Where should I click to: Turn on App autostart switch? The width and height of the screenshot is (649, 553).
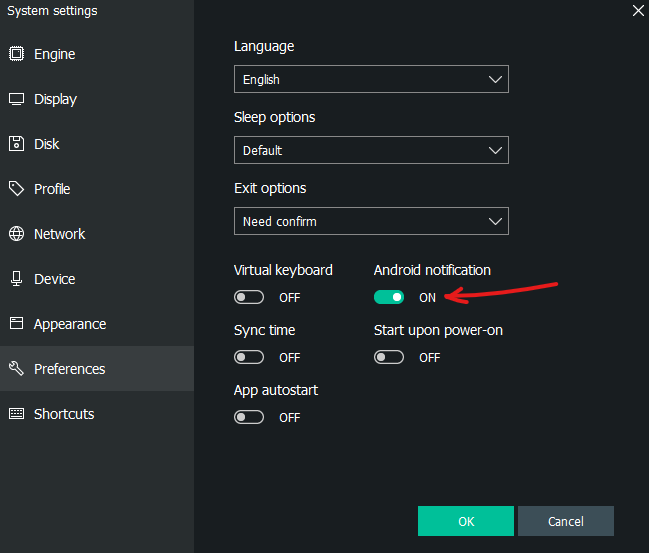(x=249, y=417)
